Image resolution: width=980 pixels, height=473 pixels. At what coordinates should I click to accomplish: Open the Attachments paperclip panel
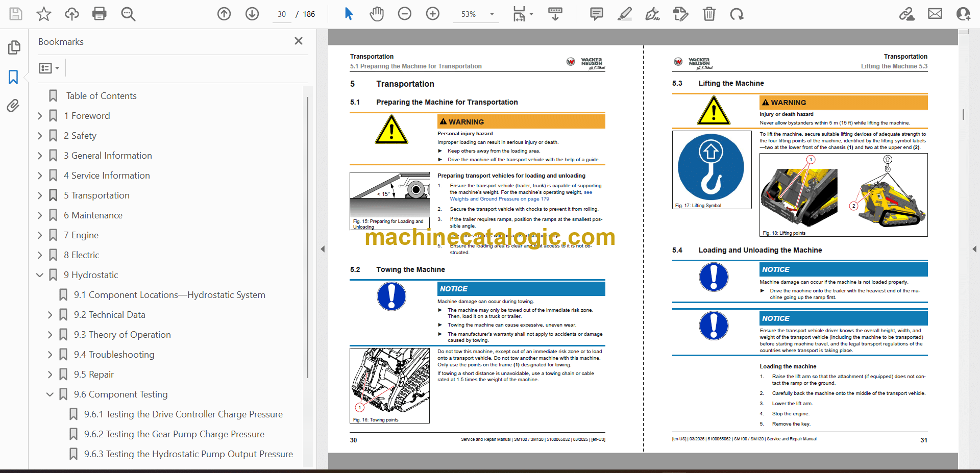pos(13,106)
